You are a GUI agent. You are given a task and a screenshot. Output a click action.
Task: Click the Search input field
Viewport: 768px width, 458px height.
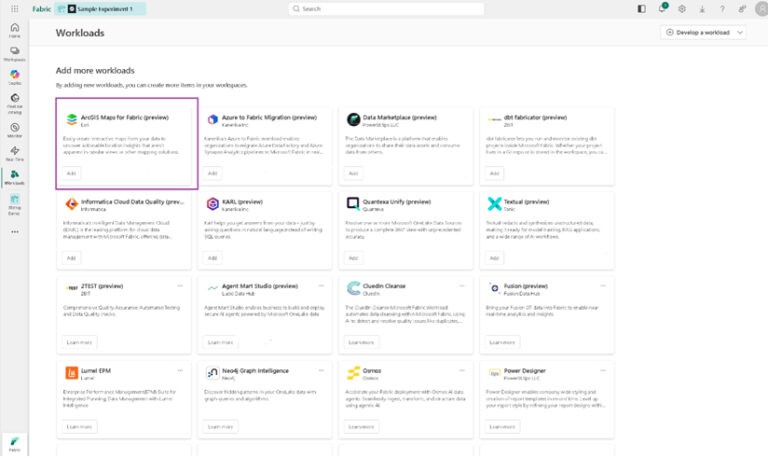click(x=384, y=8)
